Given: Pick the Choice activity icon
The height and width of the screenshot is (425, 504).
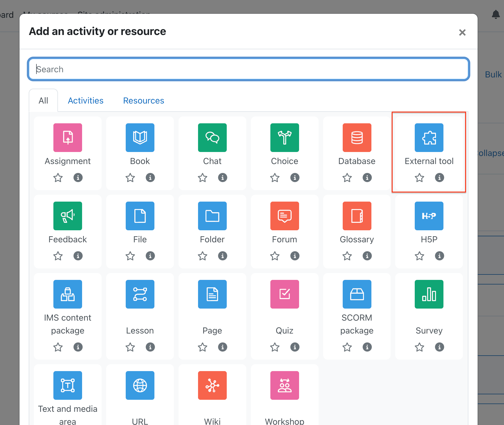Looking at the screenshot, I should click(285, 138).
